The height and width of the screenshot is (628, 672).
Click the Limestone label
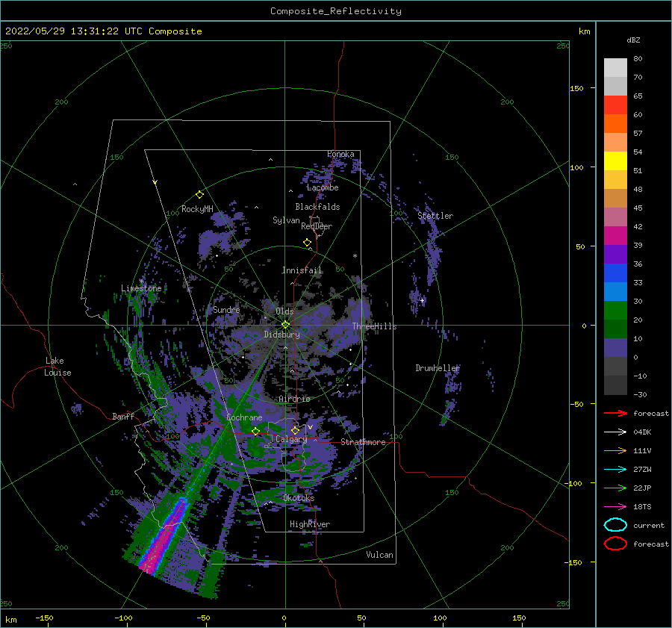[x=141, y=288]
